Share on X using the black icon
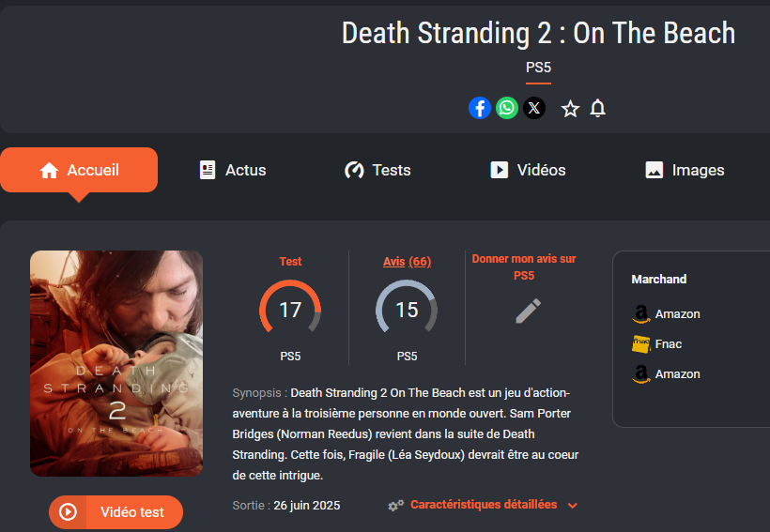The width and height of the screenshot is (770, 532). point(533,108)
